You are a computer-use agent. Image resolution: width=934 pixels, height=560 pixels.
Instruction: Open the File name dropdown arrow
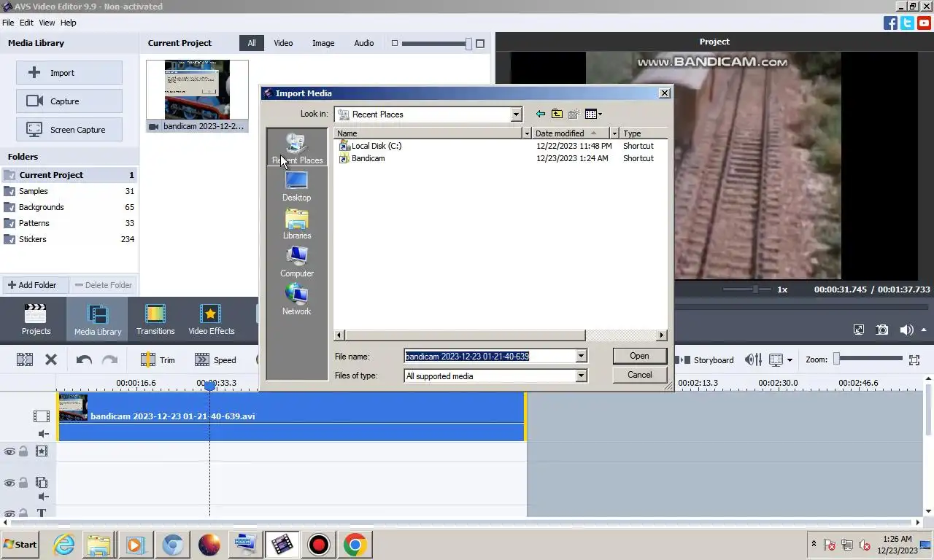pos(581,356)
